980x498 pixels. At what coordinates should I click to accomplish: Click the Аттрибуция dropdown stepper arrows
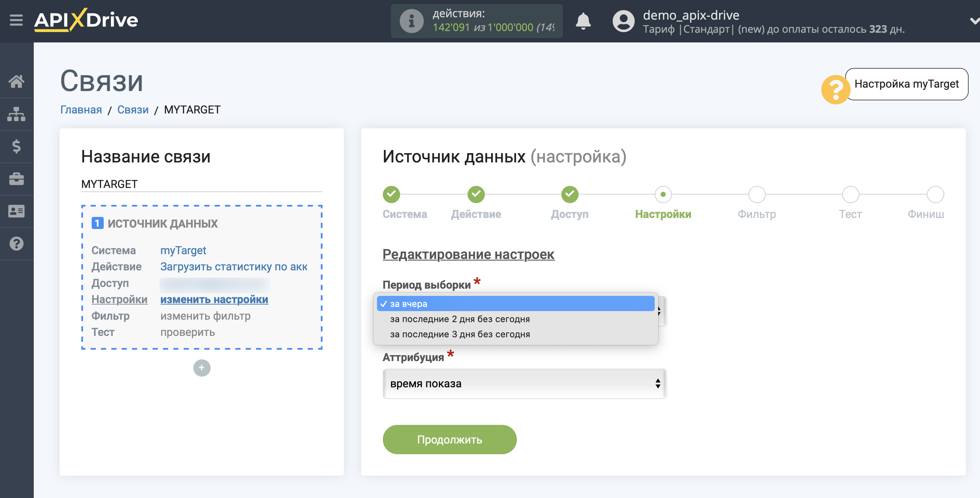click(x=658, y=384)
